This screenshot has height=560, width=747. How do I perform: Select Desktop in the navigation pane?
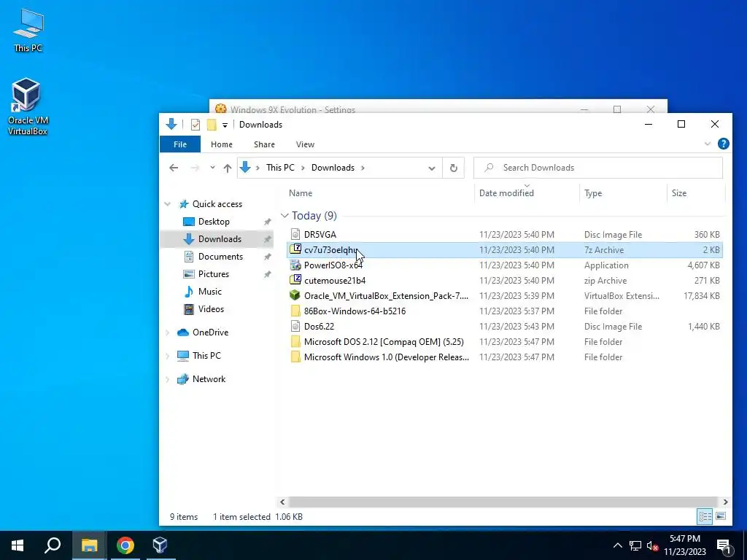pos(214,222)
